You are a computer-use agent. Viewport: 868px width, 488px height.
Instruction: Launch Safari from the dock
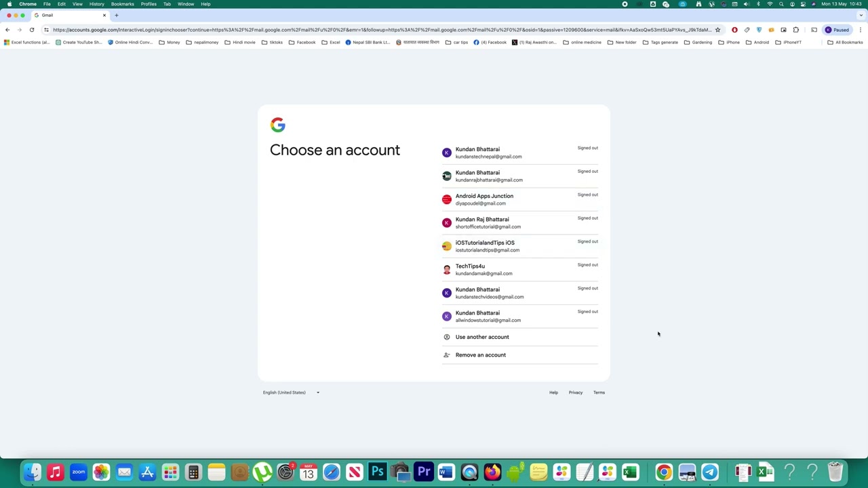pyautogui.click(x=332, y=472)
